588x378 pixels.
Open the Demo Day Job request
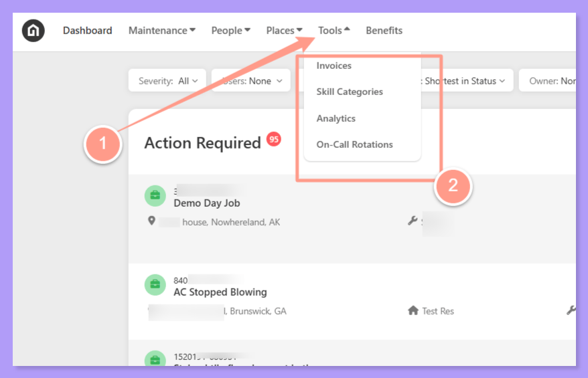point(207,203)
